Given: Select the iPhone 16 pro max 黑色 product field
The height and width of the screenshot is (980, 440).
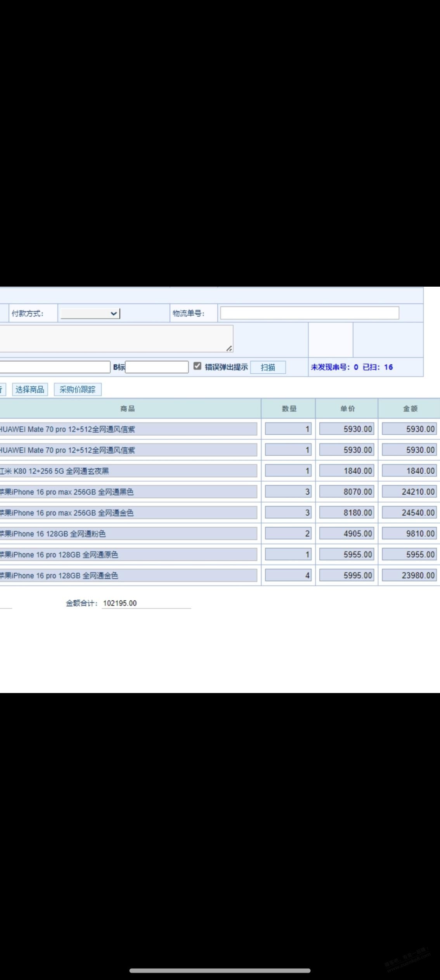Looking at the screenshot, I should [128, 492].
